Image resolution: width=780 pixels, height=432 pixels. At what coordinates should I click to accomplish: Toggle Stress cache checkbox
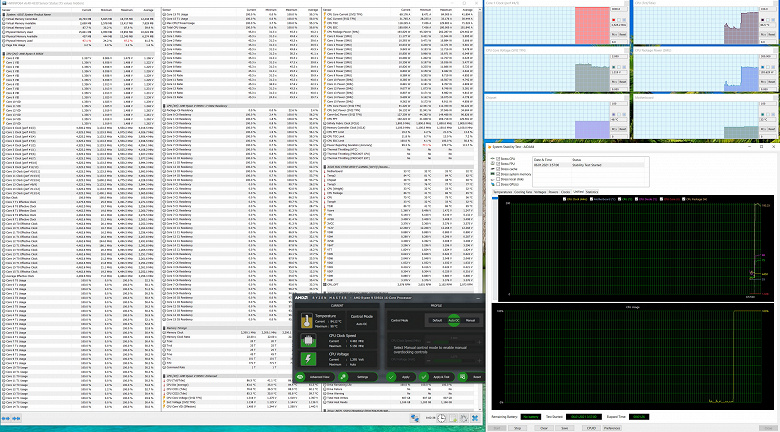498,169
